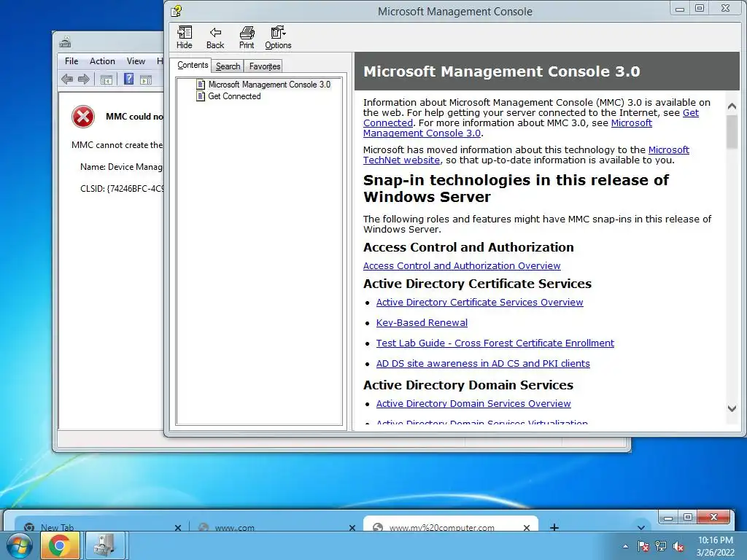Select Microsoft Management Console 3.0 topic in tree
The width and height of the screenshot is (747, 560).
(x=269, y=85)
